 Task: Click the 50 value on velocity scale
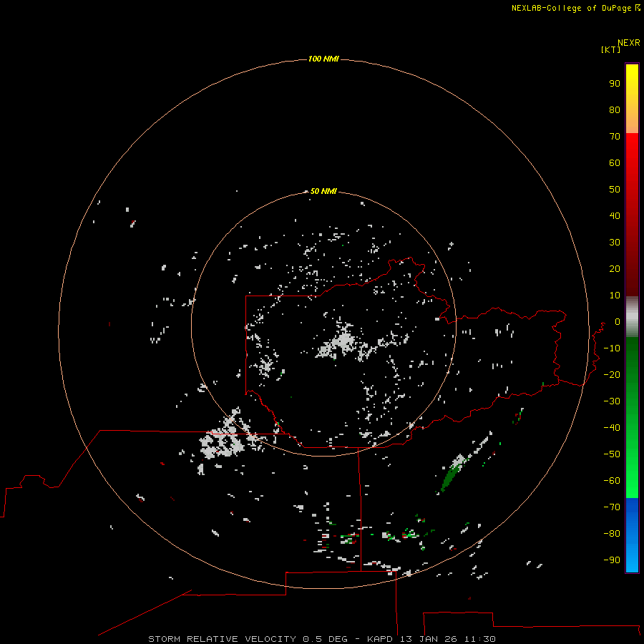[615, 190]
